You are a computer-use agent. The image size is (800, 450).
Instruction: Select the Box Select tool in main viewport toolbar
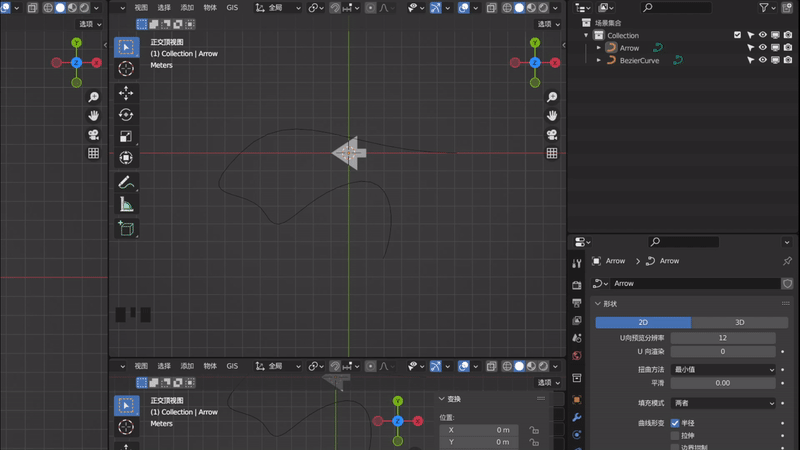126,47
